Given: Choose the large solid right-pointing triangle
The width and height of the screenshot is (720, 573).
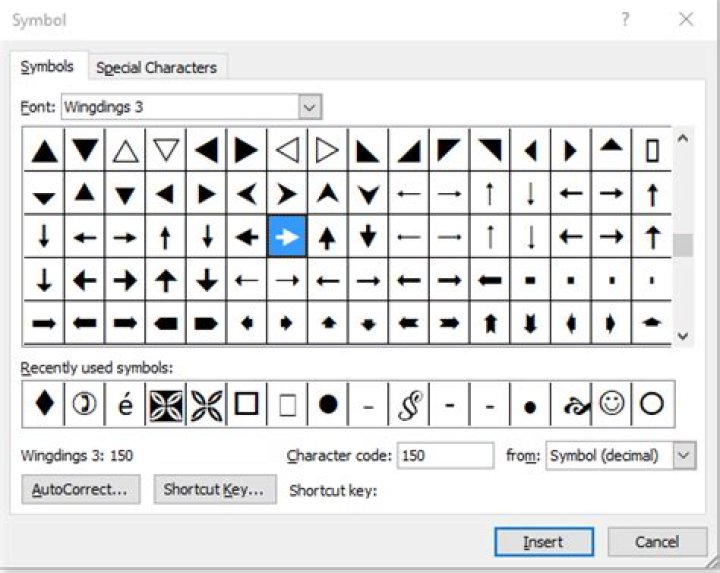Looking at the screenshot, I should tap(247, 151).
